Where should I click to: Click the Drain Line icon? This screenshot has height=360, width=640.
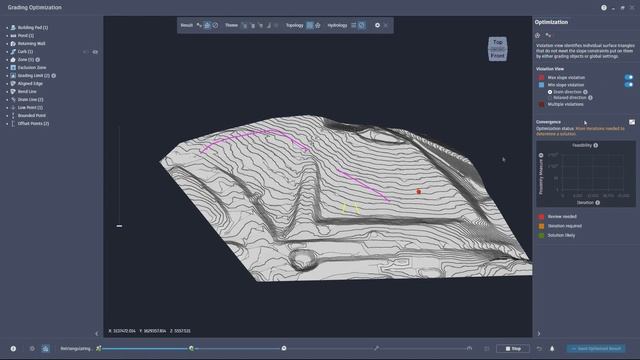13,100
